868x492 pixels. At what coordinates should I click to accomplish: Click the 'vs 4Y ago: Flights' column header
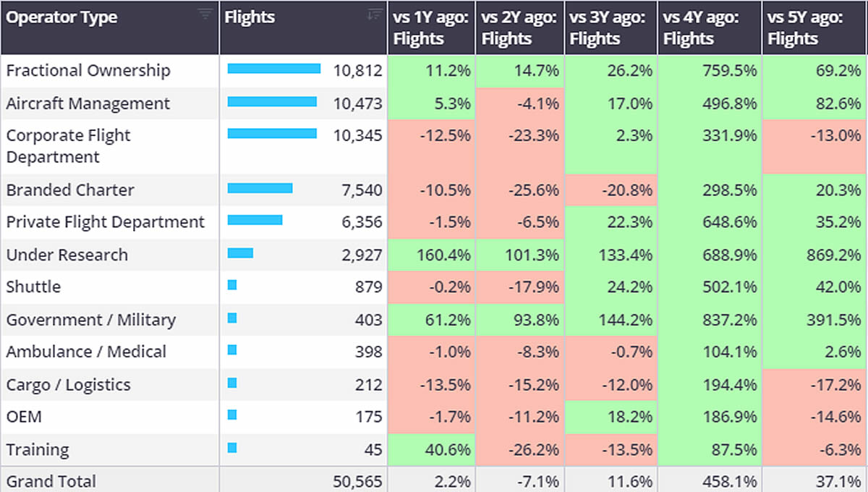[x=709, y=27]
